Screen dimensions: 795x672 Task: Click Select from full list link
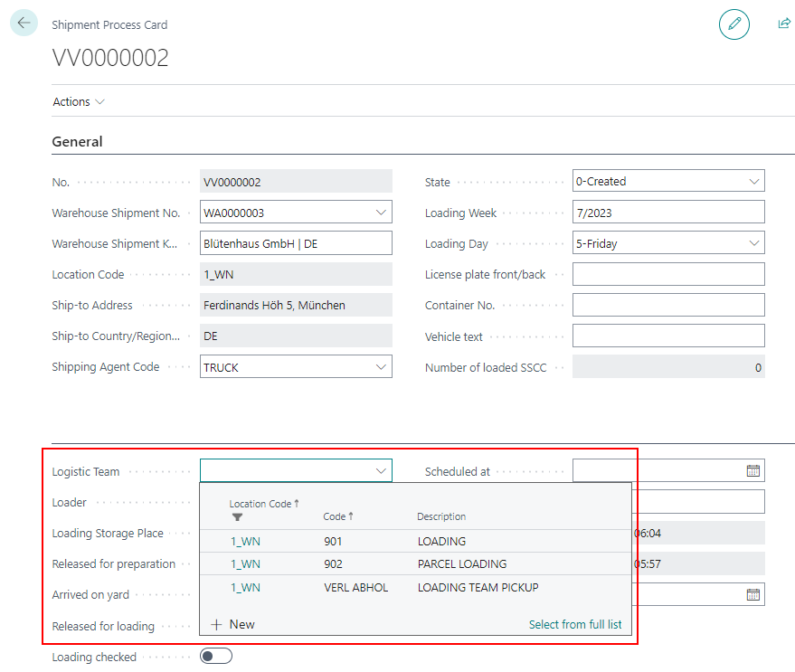[x=574, y=624]
